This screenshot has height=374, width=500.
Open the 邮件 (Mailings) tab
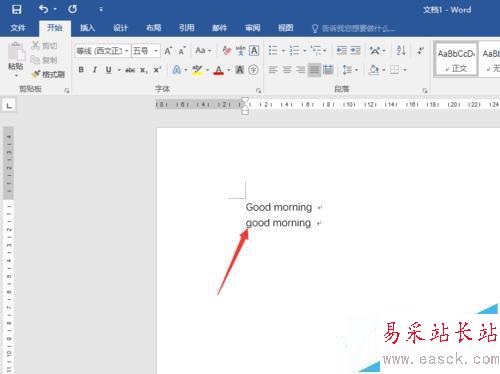pos(220,28)
